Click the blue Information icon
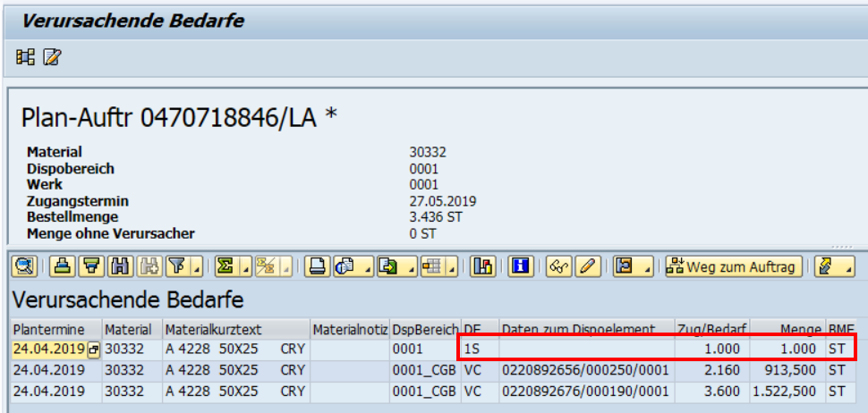This screenshot has width=868, height=413. [520, 266]
